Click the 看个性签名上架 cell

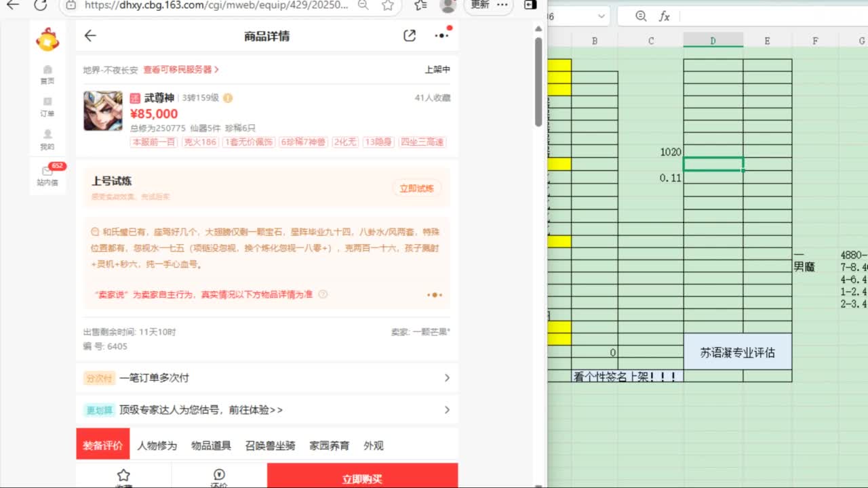pos(627,376)
